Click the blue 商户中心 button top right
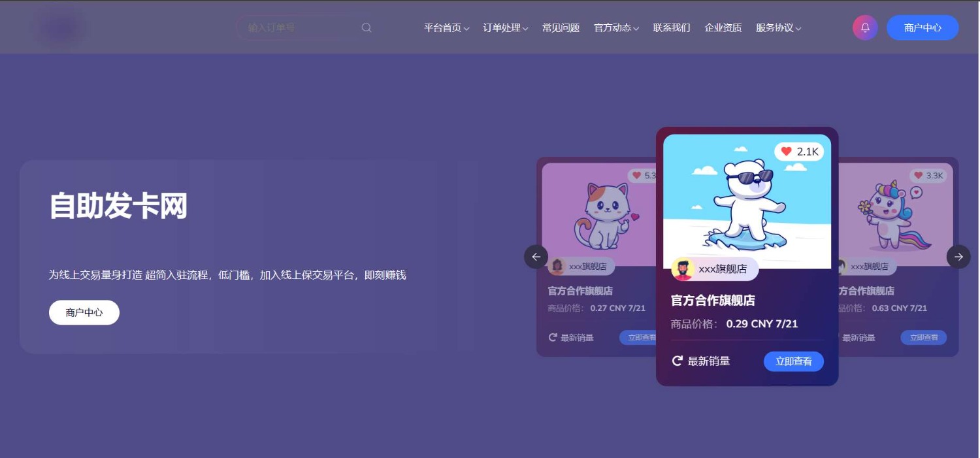Screen dimensions: 980x458 (923, 27)
